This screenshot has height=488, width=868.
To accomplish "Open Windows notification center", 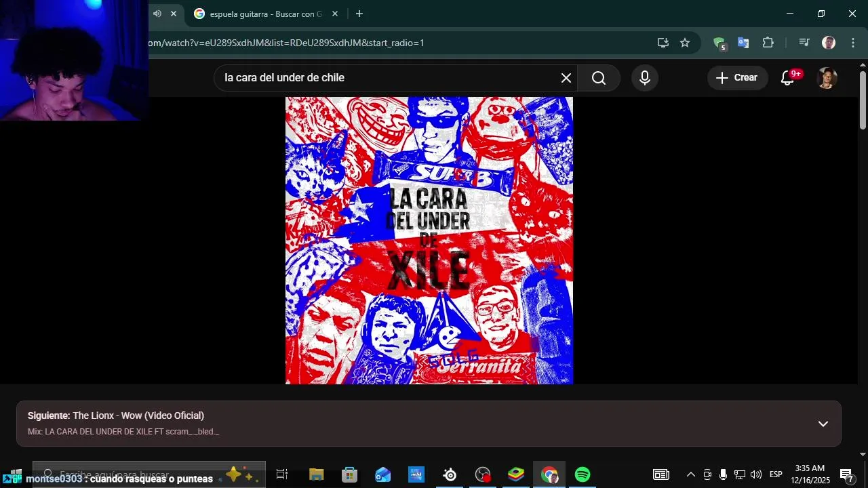I will pos(847,474).
